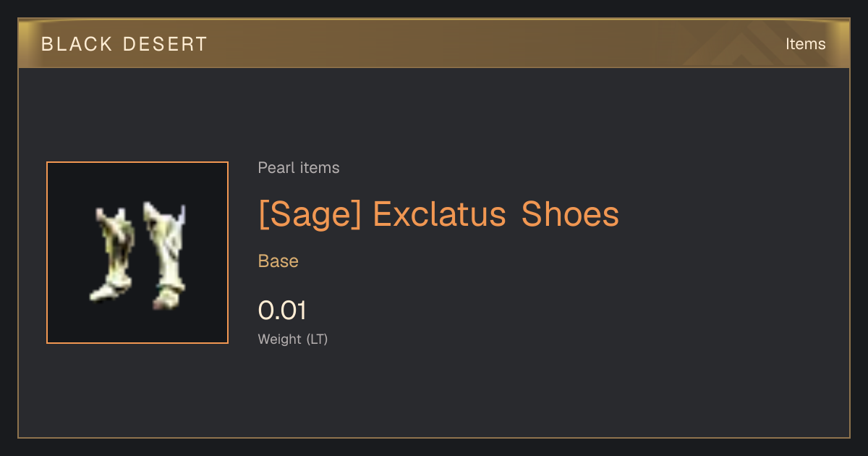Click the gold header banner center
Image resolution: width=868 pixels, height=456 pixels.
point(434,43)
